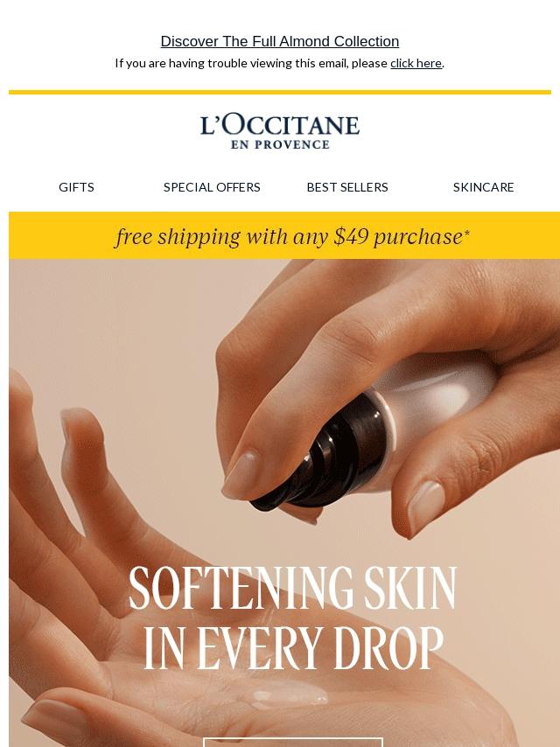Click the L'Occitane wordmark logo
560x747 pixels.
[x=280, y=126]
